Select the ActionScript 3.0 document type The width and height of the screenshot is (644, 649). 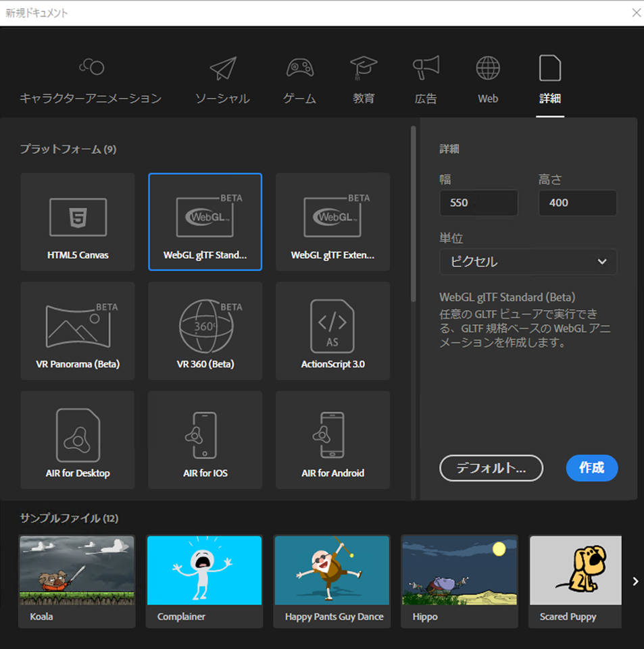[332, 331]
